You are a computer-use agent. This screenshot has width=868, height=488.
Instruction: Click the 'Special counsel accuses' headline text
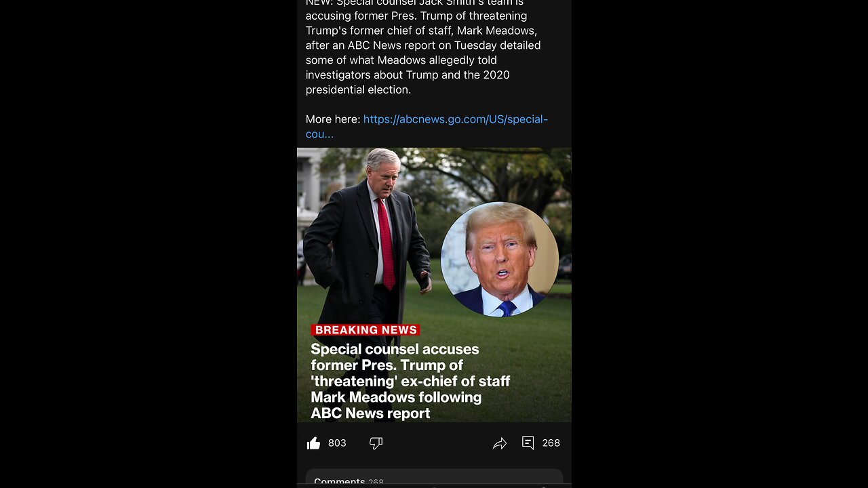395,349
